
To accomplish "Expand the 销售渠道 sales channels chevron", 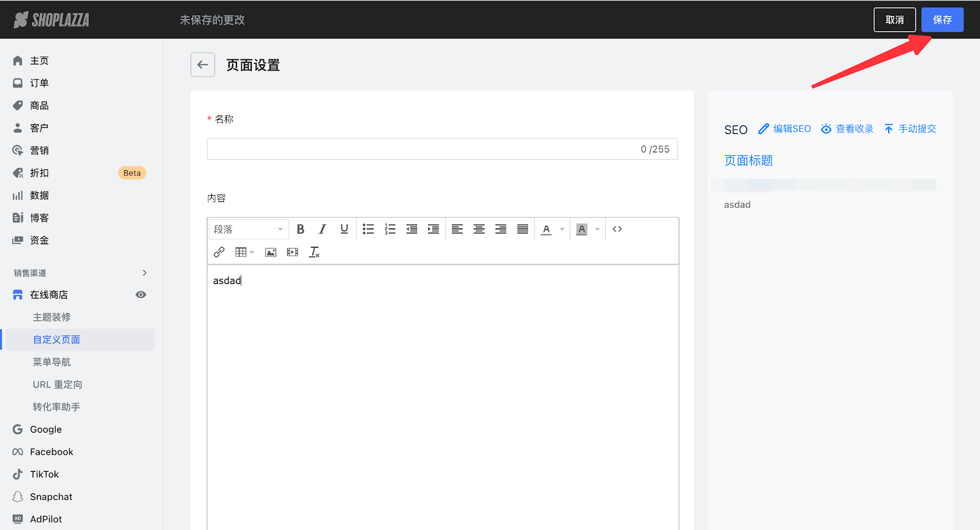I will 145,273.
